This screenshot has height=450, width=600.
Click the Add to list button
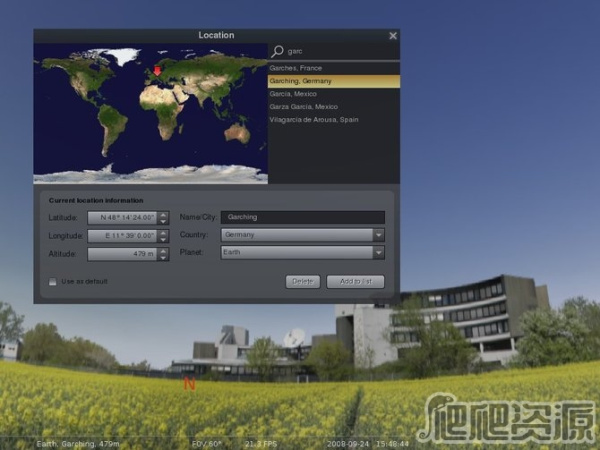click(354, 282)
